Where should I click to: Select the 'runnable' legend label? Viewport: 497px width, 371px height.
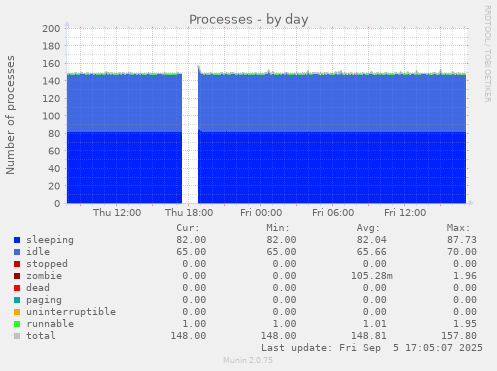click(50, 324)
